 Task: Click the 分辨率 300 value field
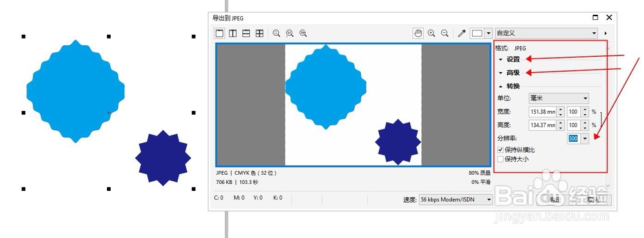573,139
